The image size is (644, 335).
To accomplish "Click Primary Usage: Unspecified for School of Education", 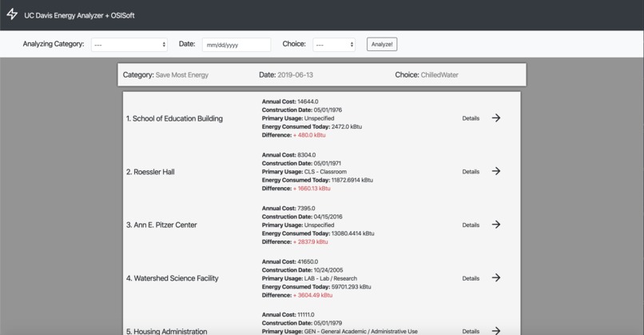I will pos(298,118).
